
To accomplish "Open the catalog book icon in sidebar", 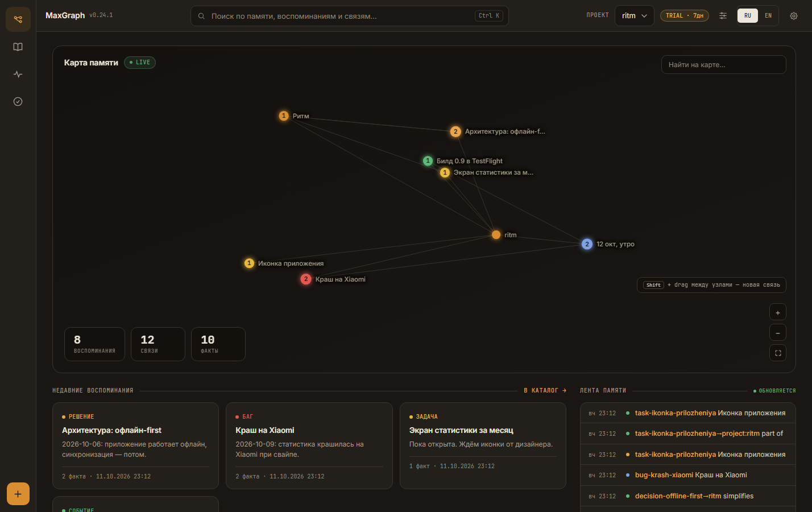I will (x=18, y=47).
